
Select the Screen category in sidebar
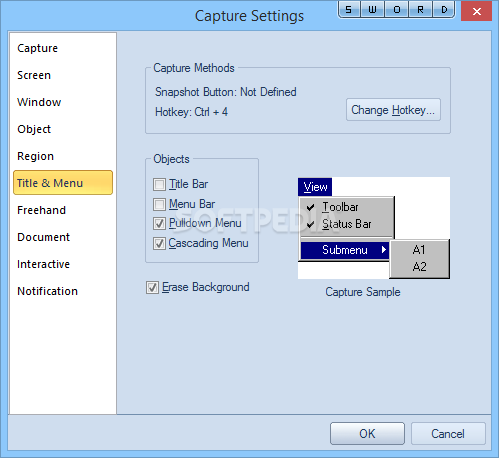click(34, 75)
